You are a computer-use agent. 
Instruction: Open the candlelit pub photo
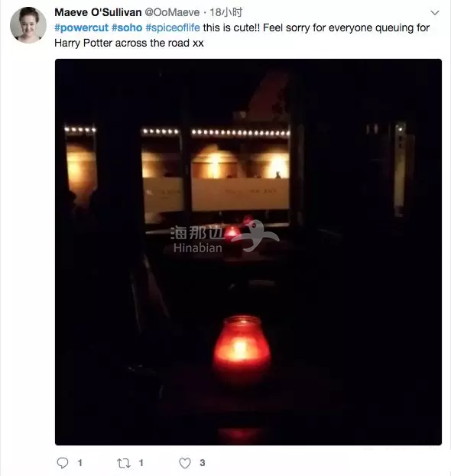coord(248,252)
